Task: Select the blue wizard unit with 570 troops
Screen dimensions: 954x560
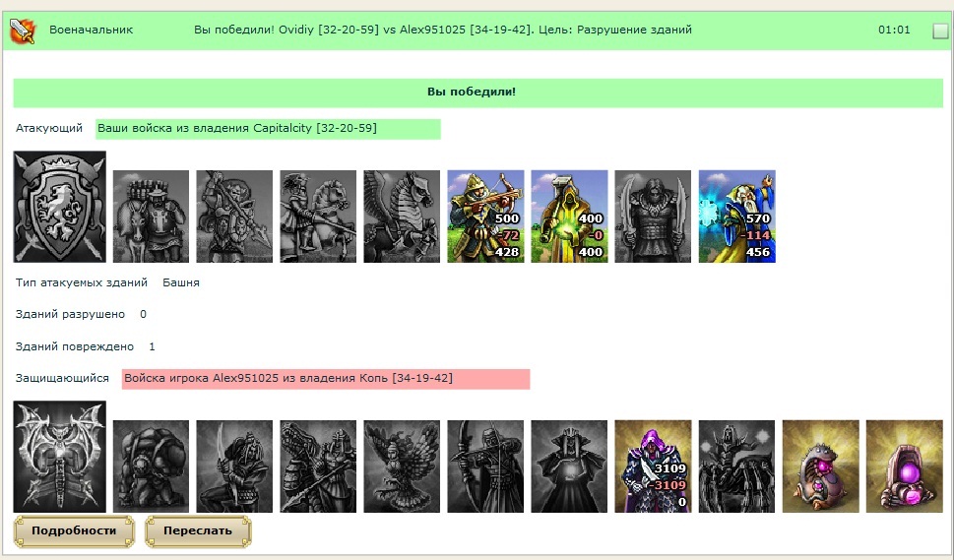Action: click(x=736, y=217)
